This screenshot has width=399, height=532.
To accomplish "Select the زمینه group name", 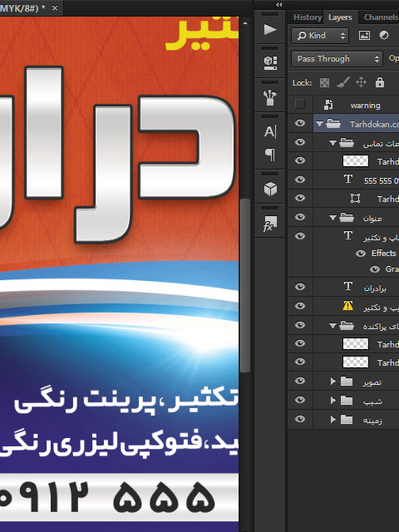I will [372, 421].
